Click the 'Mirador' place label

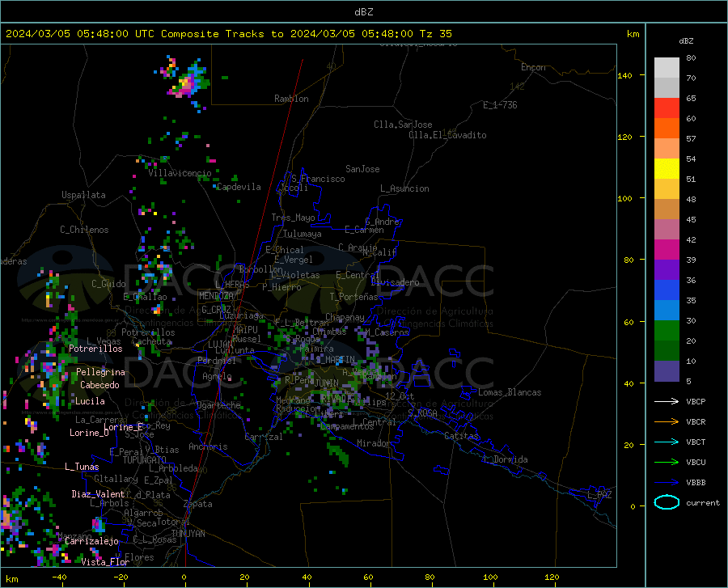373,443
